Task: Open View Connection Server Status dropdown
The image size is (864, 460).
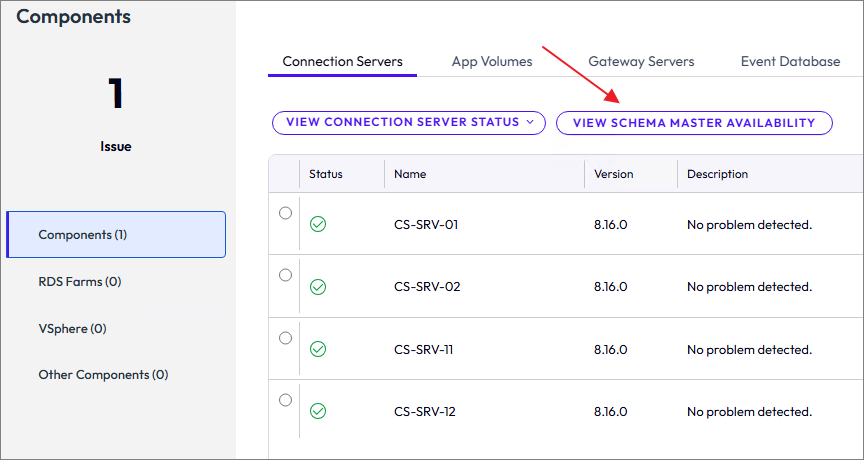Action: tap(409, 123)
